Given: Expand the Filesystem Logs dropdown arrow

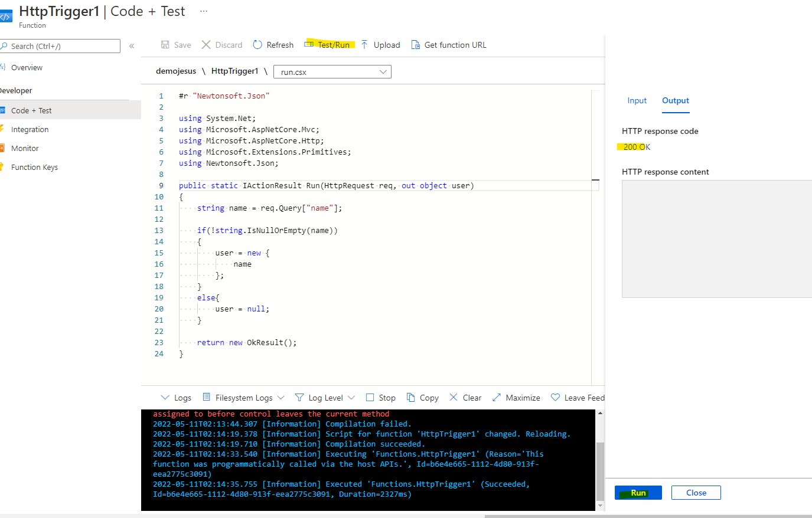Looking at the screenshot, I should click(281, 398).
